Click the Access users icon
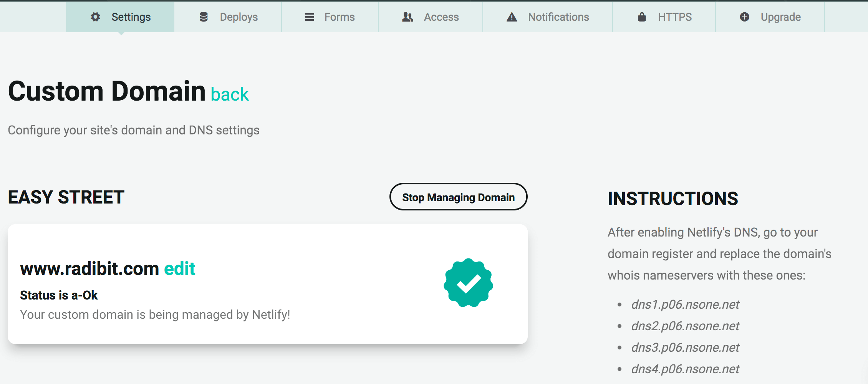 pos(407,17)
